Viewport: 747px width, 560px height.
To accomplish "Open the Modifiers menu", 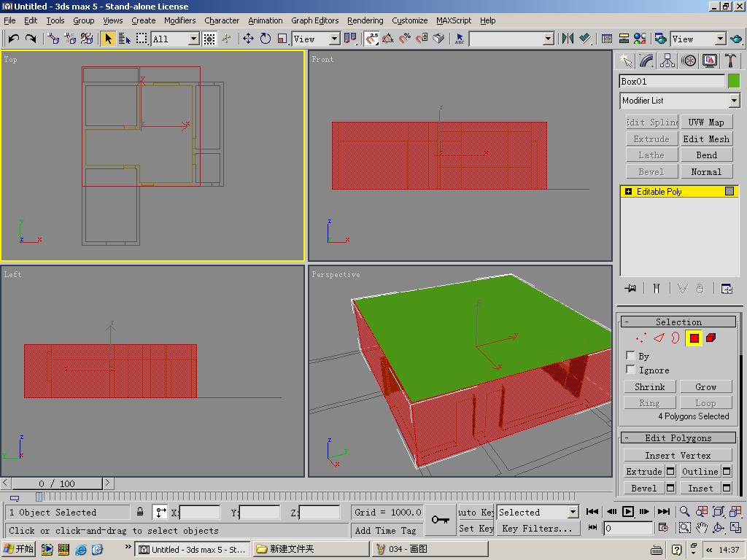I will click(x=179, y=20).
